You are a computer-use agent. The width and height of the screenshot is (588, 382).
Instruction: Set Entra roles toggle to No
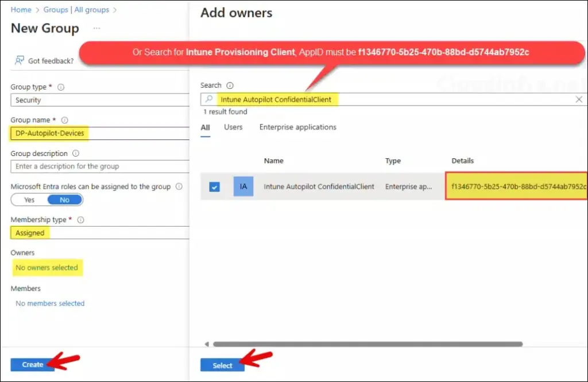[x=64, y=200]
